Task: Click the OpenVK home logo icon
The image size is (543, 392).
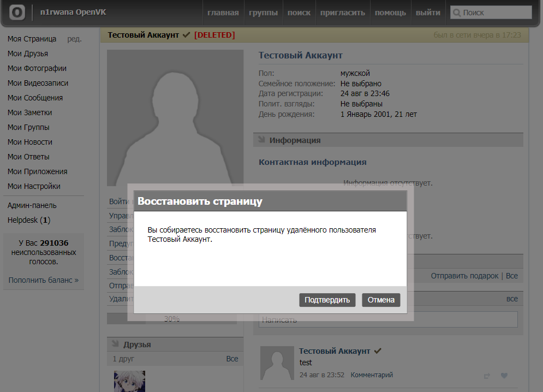Action: (x=17, y=13)
